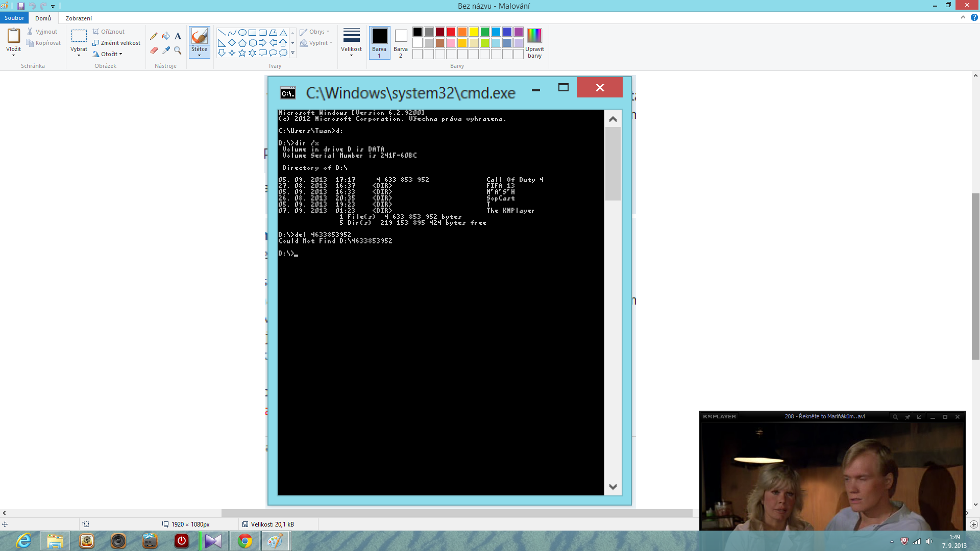Select the Pencil tool

click(154, 36)
